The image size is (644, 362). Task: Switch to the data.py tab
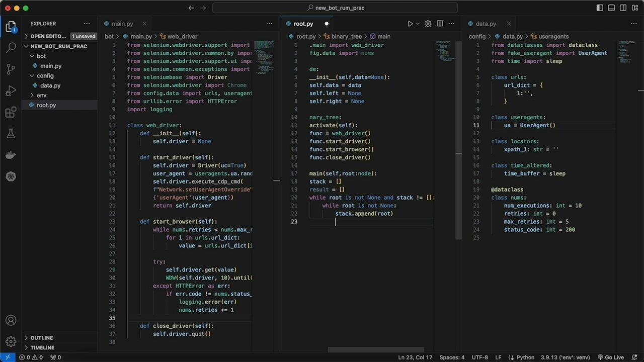point(485,24)
